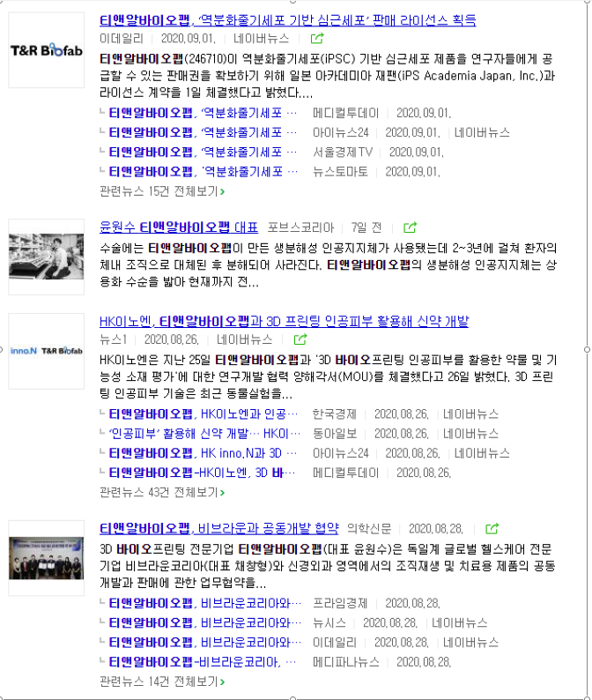Open headline about 역분화줄기세포 기반 심근세포 판매 라이선스
The width and height of the screenshot is (592, 700).
pos(288,20)
